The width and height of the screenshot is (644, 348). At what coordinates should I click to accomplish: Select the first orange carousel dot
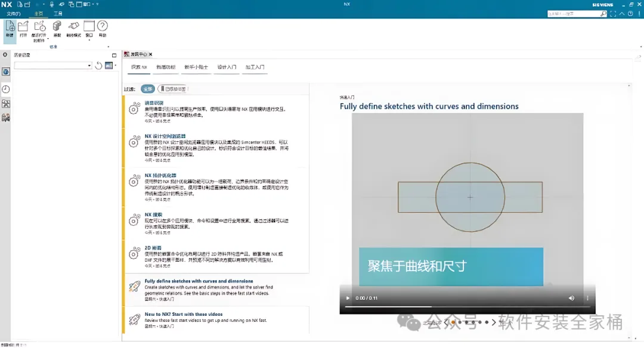pyautogui.click(x=453, y=322)
